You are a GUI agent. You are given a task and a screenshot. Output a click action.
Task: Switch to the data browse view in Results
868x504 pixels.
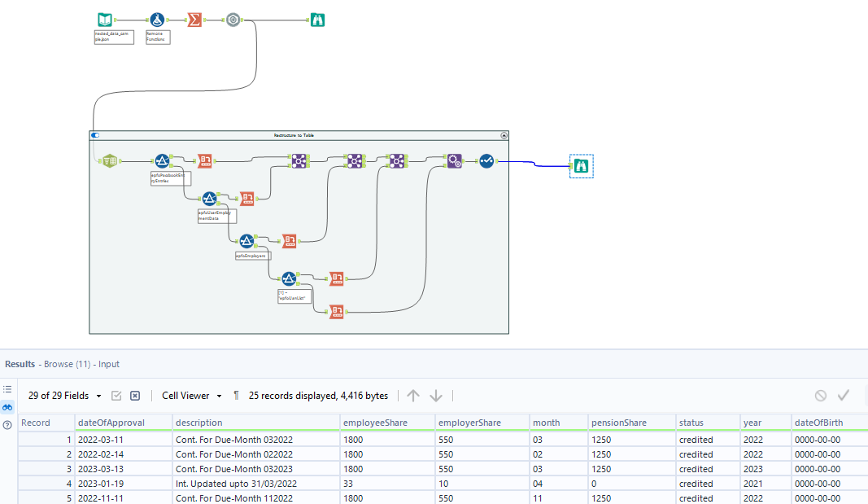pos(7,406)
